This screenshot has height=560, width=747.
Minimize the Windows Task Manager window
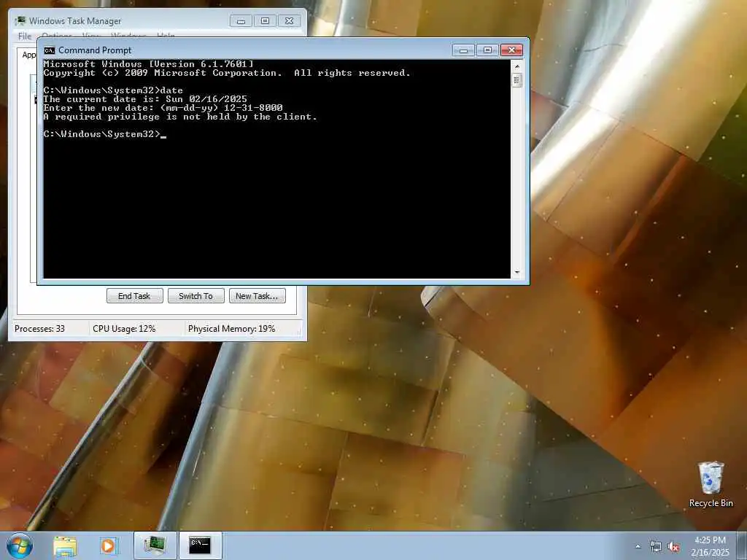click(241, 21)
